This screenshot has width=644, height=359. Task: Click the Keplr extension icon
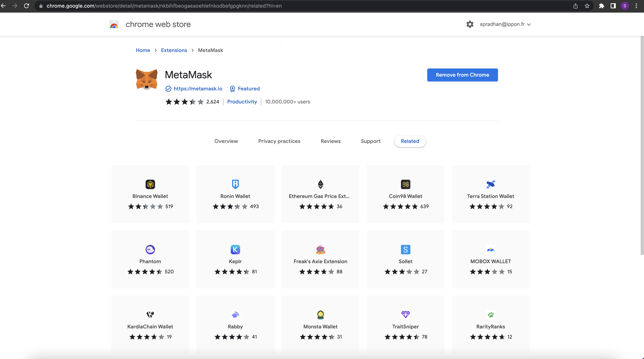[235, 249]
